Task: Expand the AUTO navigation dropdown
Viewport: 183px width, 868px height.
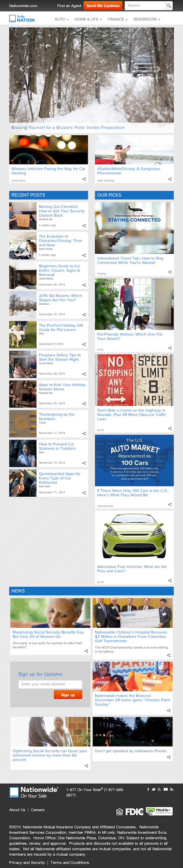Action: coord(61,19)
